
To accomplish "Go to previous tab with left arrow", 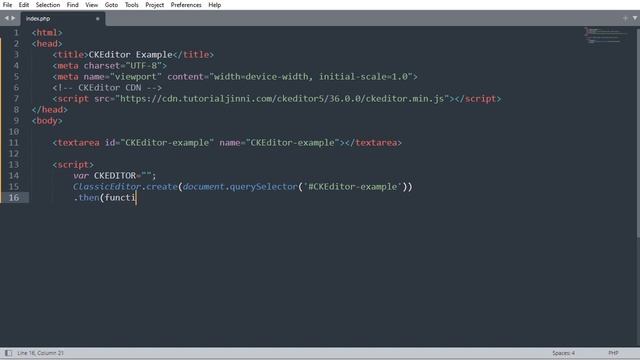I will pos(6,18).
